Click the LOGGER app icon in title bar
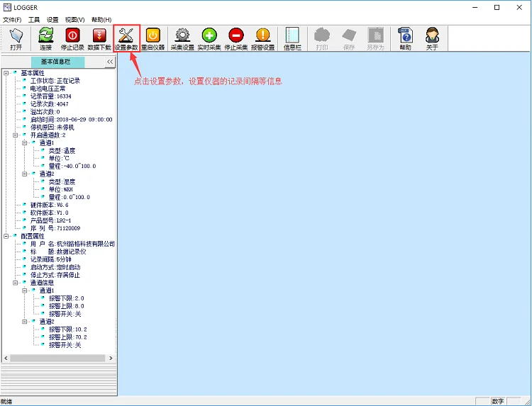This screenshot has width=532, height=406. (7, 7)
